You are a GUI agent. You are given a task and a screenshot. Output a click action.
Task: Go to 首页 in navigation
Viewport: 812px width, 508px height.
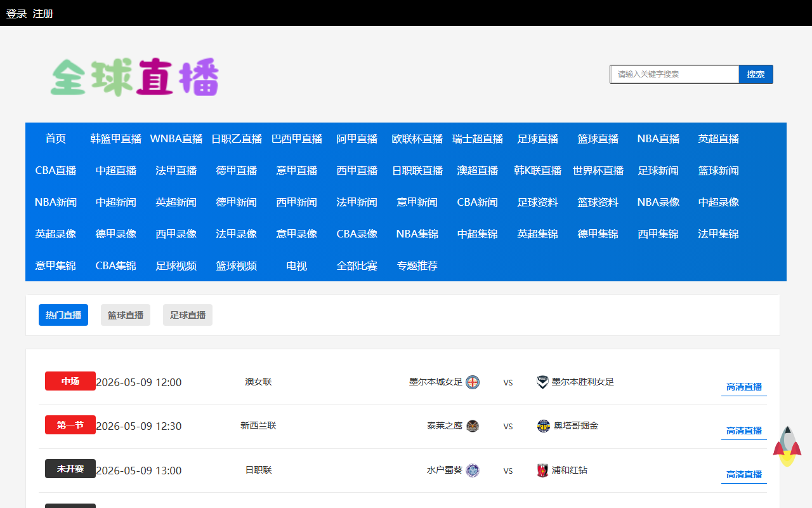pyautogui.click(x=56, y=138)
